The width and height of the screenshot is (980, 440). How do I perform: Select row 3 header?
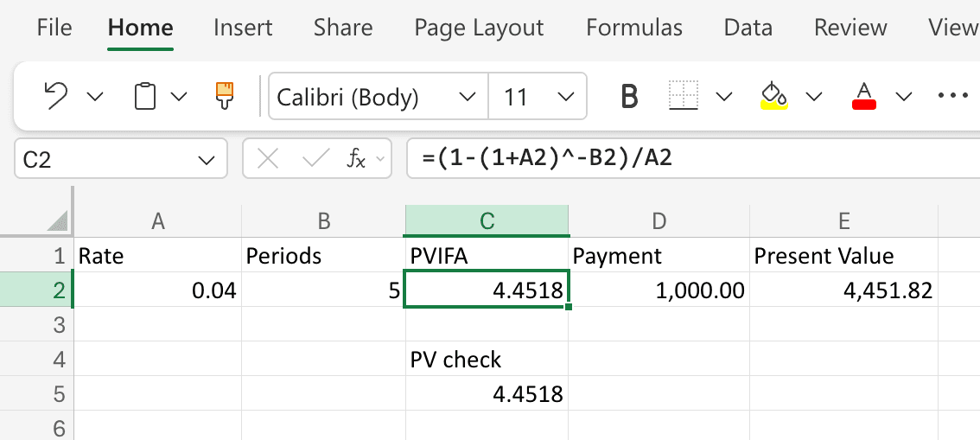(37, 324)
